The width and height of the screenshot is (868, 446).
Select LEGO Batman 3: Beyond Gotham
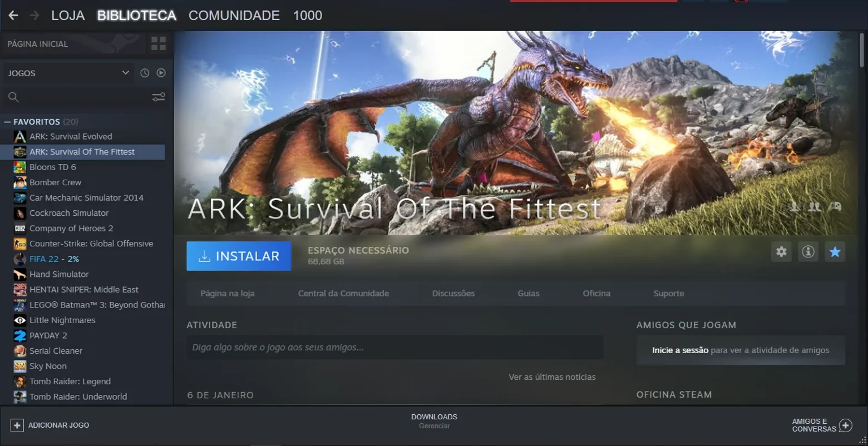point(82,305)
